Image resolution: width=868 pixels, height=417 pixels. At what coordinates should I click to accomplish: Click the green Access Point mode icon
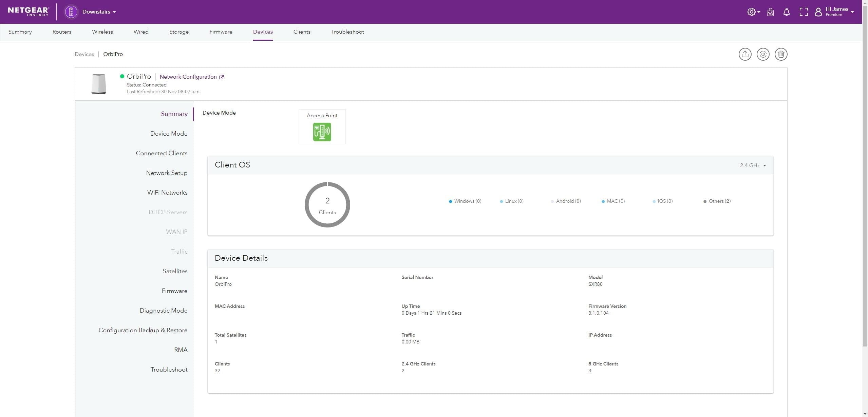[x=322, y=132]
